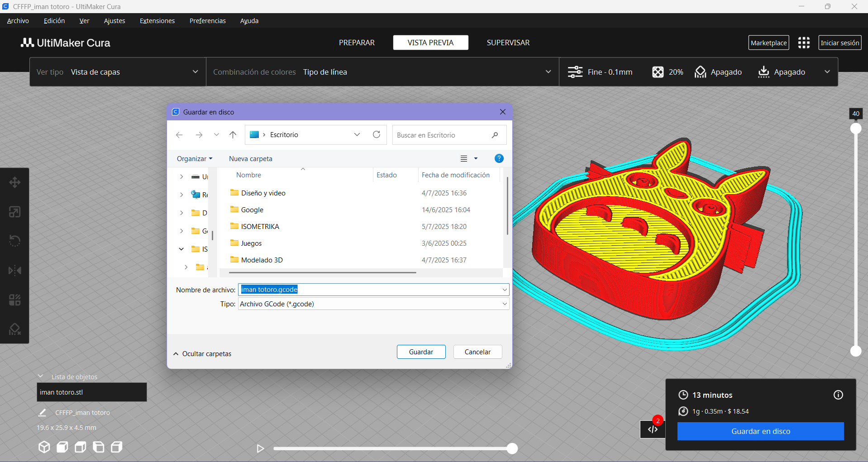The height and width of the screenshot is (462, 868).
Task: Switch to the PREPARAR stage tab
Action: (x=357, y=43)
